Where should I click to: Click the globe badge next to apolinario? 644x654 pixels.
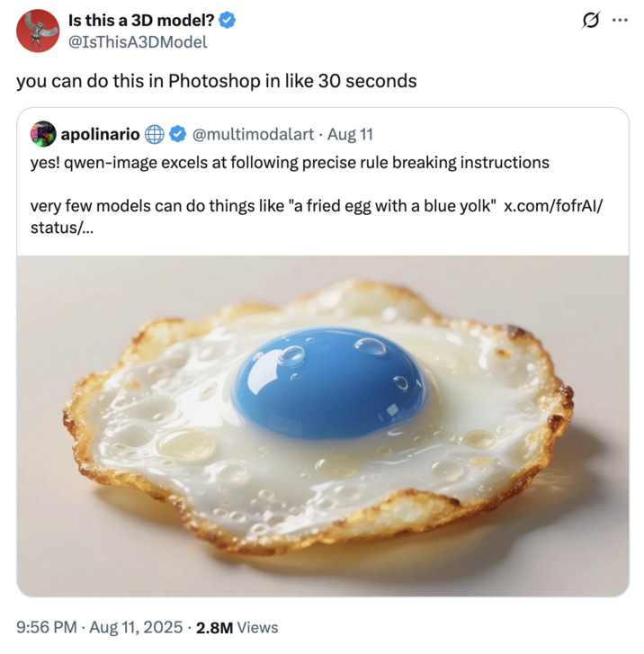click(154, 135)
